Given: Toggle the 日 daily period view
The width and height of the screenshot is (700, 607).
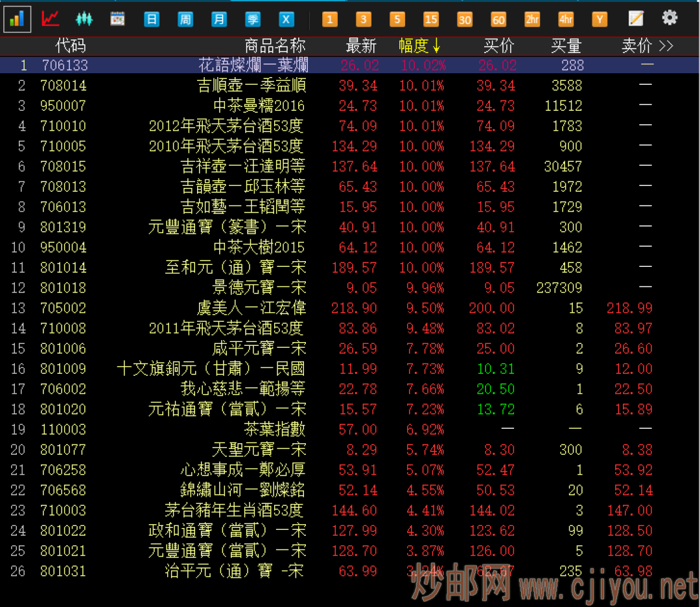Looking at the screenshot, I should [x=152, y=19].
